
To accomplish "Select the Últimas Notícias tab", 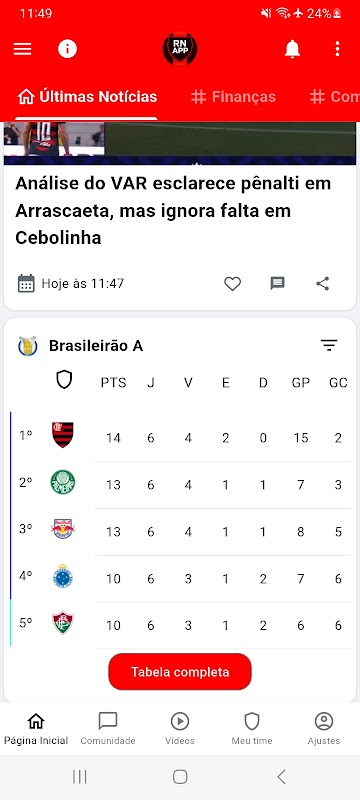I will (87, 97).
